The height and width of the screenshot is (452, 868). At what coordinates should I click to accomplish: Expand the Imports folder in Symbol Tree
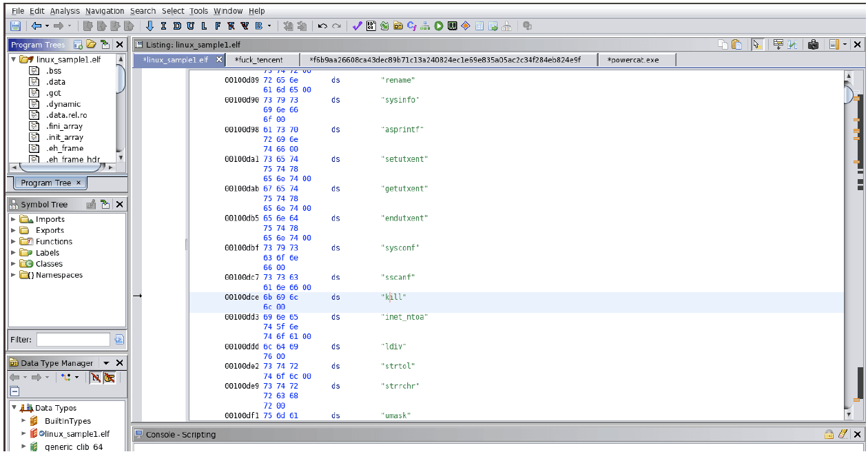pos(13,220)
